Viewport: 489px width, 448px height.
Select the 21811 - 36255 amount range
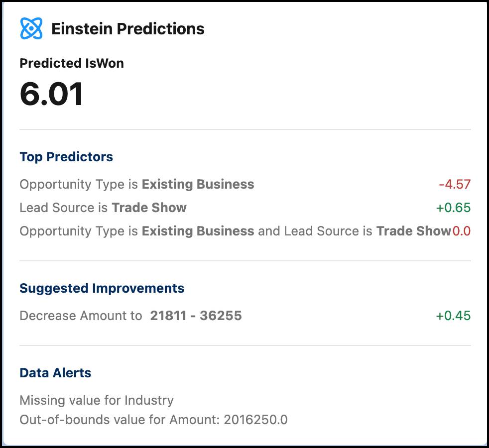pyautogui.click(x=195, y=316)
